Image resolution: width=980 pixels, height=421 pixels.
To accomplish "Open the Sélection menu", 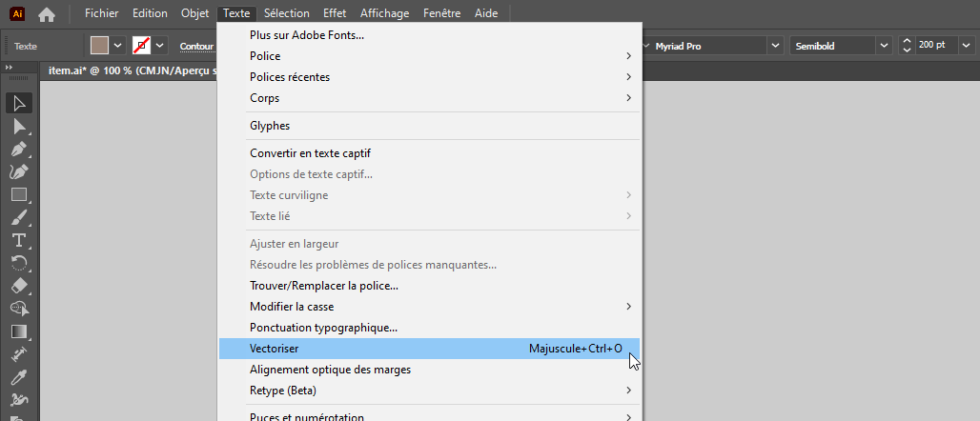I will tap(287, 13).
